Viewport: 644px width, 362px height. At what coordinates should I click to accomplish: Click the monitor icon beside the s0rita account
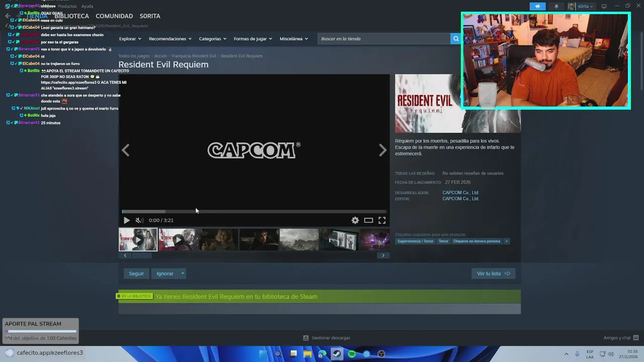(x=604, y=7)
